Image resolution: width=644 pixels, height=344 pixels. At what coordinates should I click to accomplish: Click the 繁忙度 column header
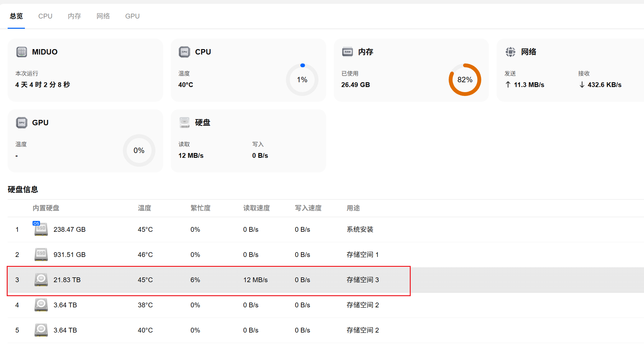click(x=200, y=208)
